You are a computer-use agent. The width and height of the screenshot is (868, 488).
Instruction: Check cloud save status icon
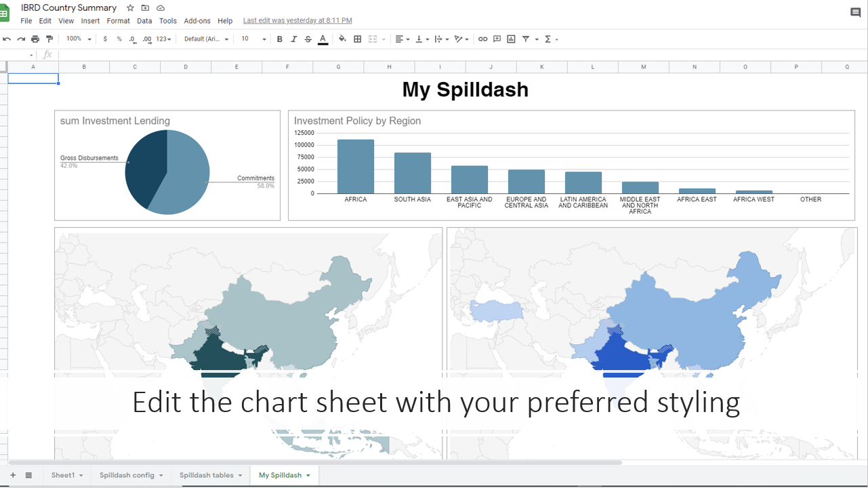(x=161, y=7)
